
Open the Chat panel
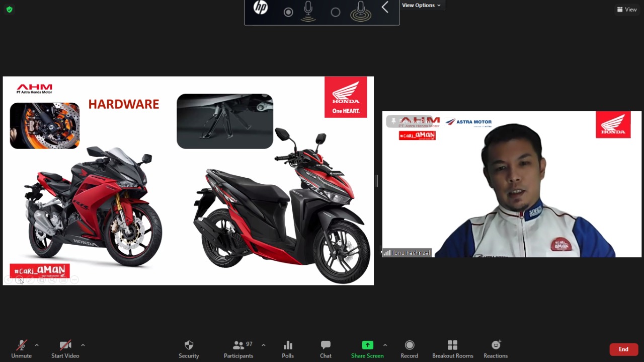326,349
